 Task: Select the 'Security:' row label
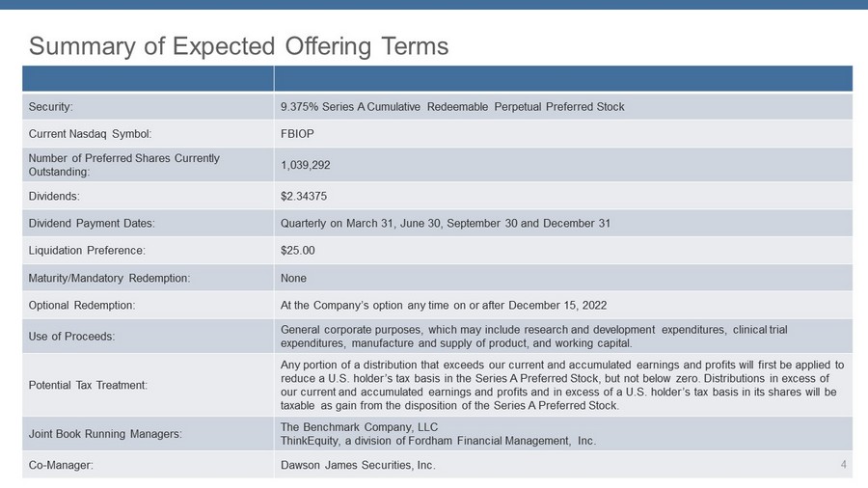52,107
